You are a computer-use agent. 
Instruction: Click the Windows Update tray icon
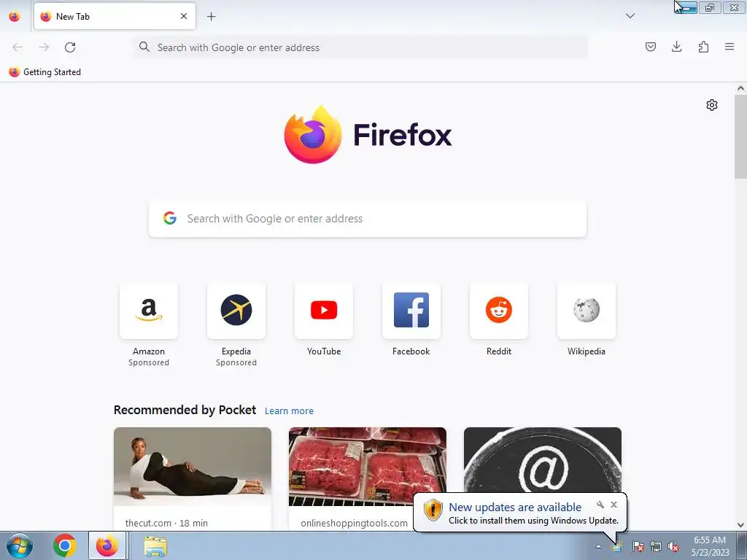617,547
